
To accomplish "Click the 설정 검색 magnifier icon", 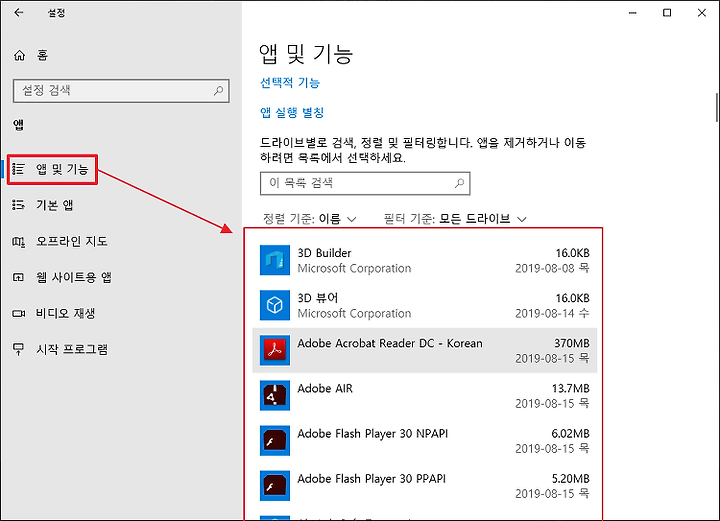I will pyautogui.click(x=219, y=90).
